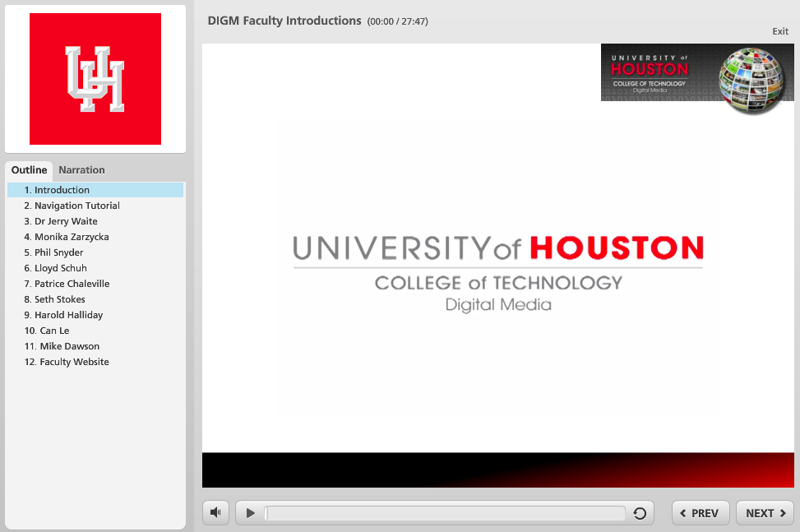
Task: Choose 11. Mike Dawson in outline
Action: point(95,346)
